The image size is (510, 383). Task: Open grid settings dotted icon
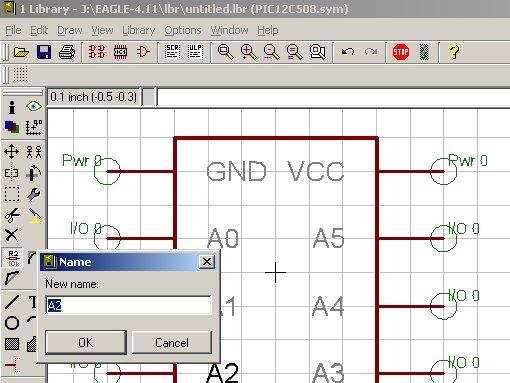(20, 74)
